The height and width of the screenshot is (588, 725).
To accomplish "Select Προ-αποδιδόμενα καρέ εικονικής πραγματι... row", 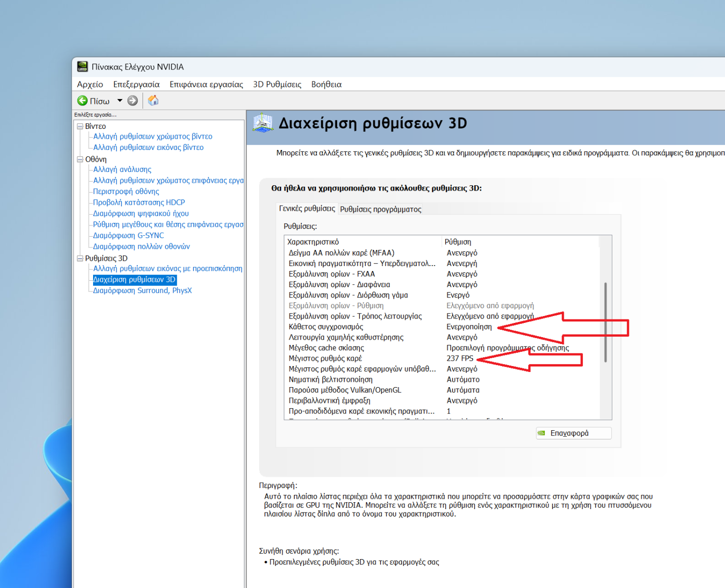I will click(x=441, y=411).
